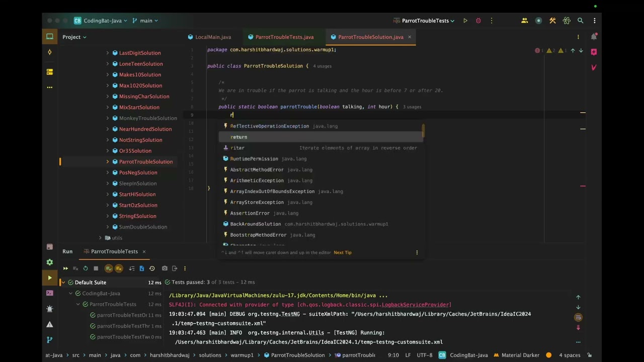Open ParrotTroubleTests run configuration dropdown

click(x=424, y=21)
